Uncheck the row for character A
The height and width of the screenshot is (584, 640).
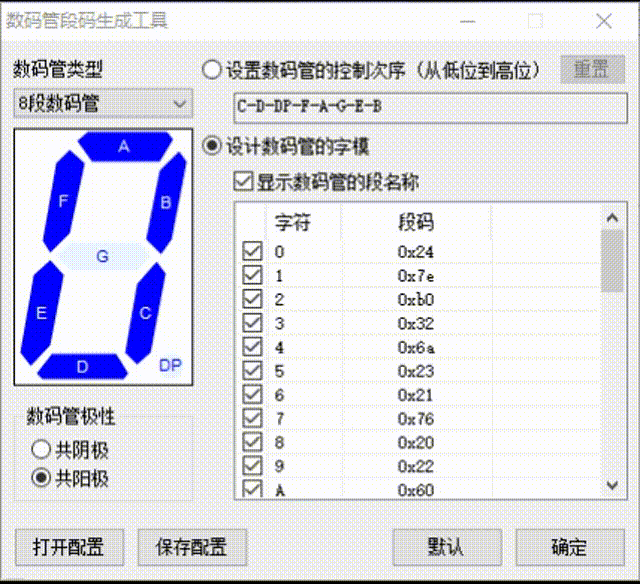click(252, 489)
